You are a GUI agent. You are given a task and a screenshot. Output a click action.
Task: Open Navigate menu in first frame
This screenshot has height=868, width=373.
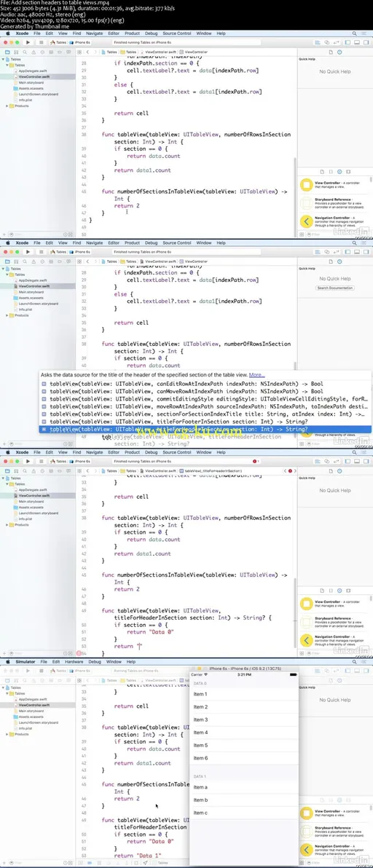point(94,33)
